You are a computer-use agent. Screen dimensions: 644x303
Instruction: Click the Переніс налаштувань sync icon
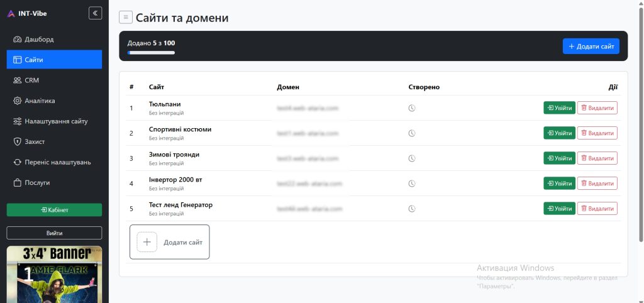click(x=17, y=162)
